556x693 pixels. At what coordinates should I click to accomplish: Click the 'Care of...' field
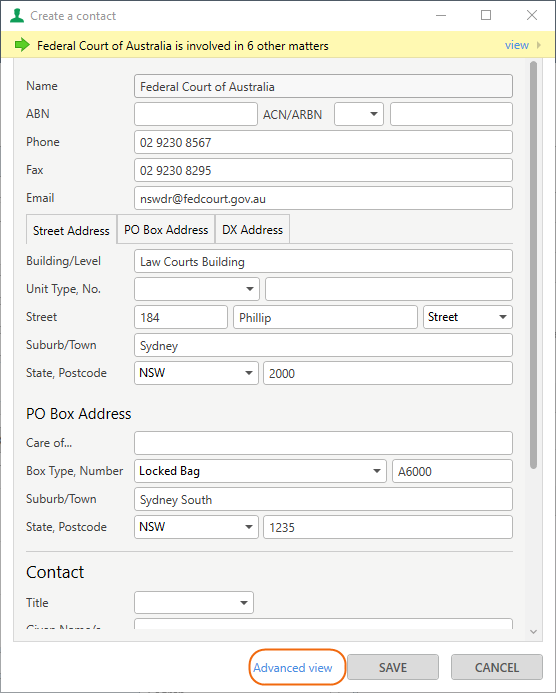[x=324, y=443]
